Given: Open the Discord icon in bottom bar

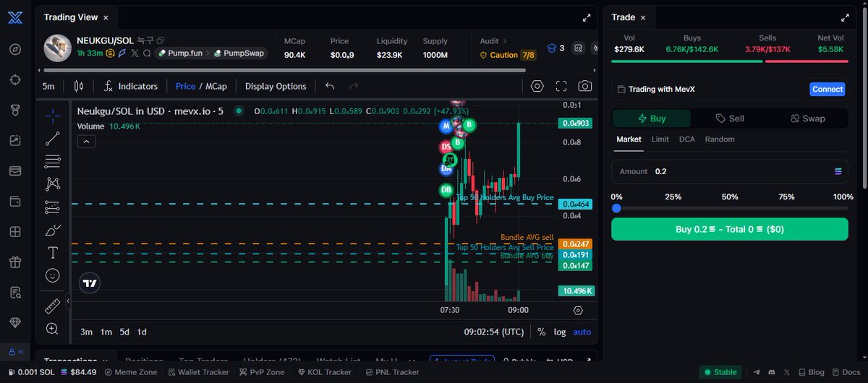Looking at the screenshot, I should [x=771, y=372].
